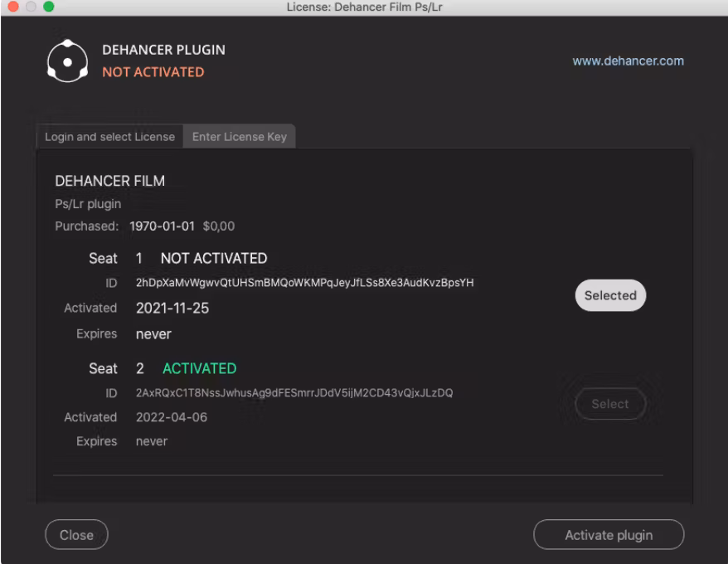Viewport: 728px width, 564px height.
Task: Click the Activate plugin button
Action: click(x=609, y=535)
